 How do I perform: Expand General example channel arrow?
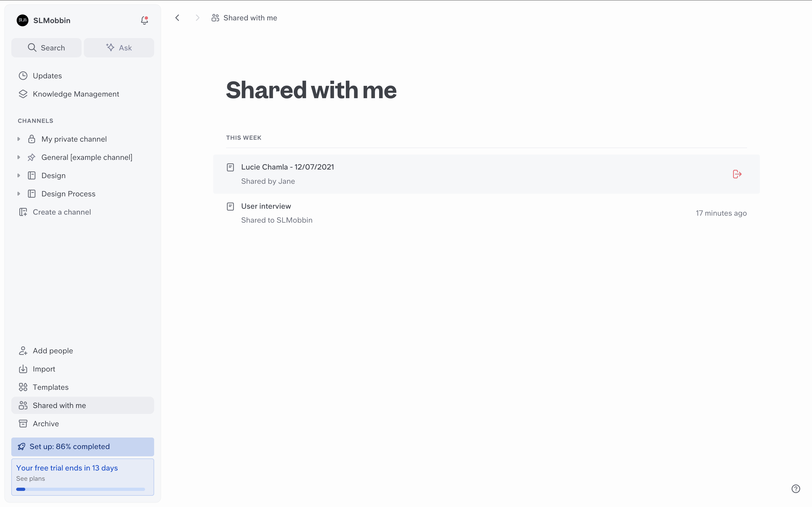pos(19,157)
